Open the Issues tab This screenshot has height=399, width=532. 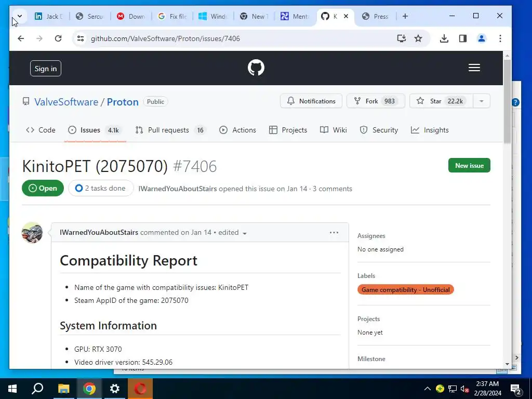click(x=95, y=130)
